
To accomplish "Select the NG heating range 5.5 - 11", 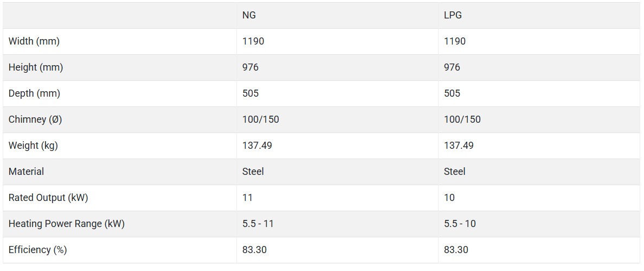I will [258, 224].
